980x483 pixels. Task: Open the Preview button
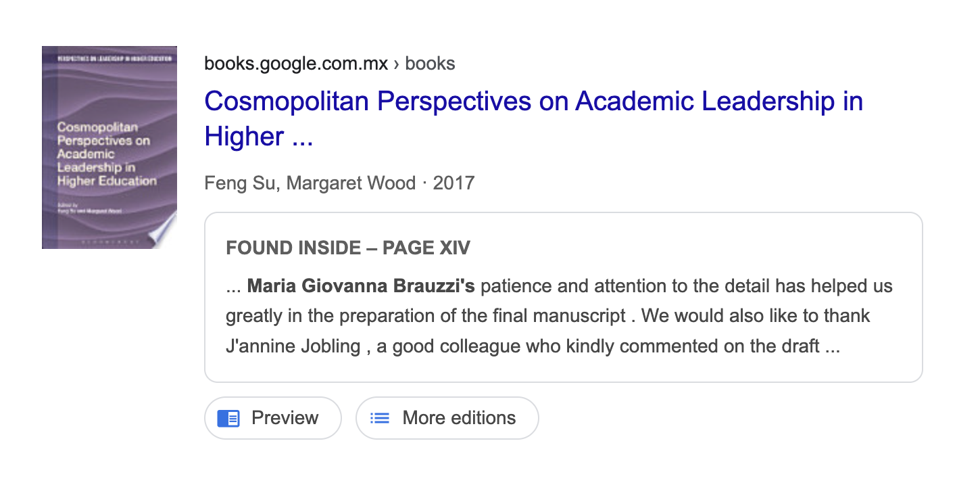pos(273,418)
